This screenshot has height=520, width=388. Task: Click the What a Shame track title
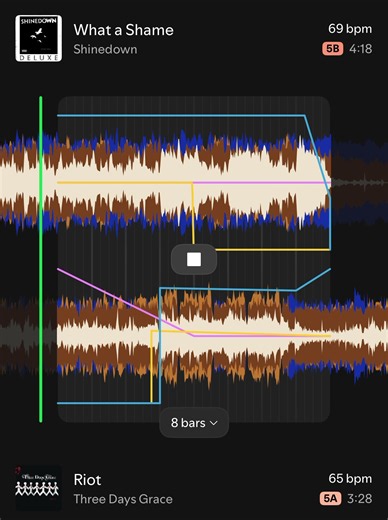[123, 30]
